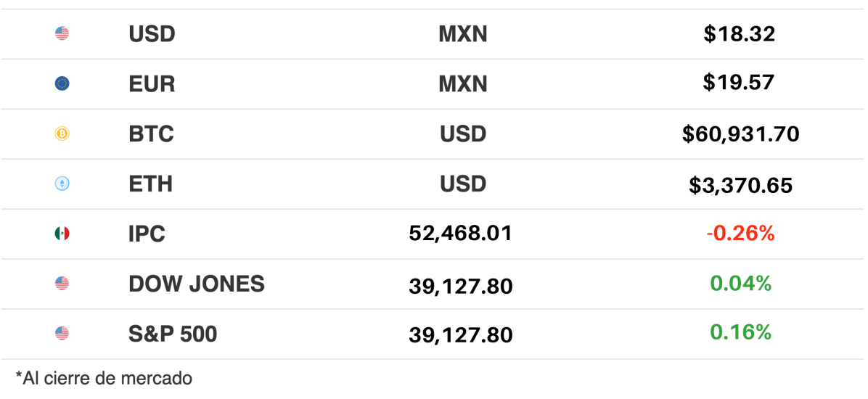Click the green 0.16% change value
868x399 pixels.
pyautogui.click(x=740, y=332)
